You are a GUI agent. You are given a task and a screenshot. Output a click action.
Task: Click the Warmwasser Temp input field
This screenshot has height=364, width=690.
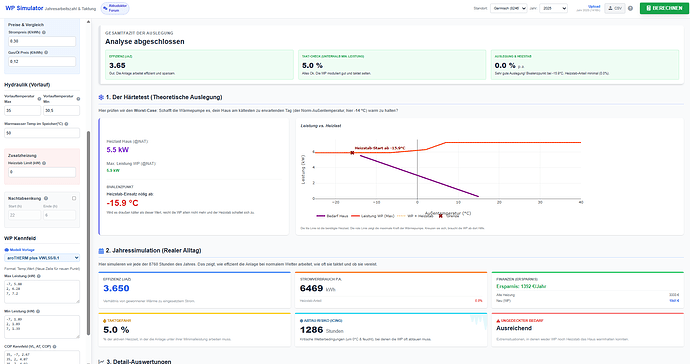pyautogui.click(x=42, y=133)
